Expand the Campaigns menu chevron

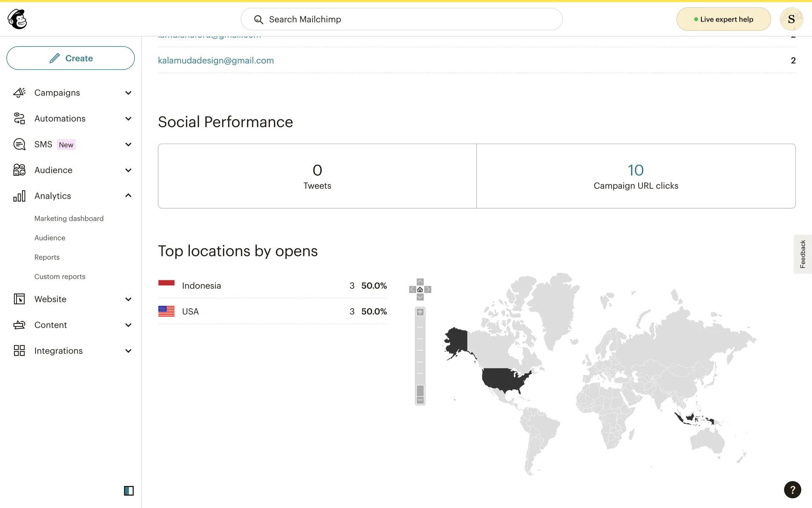tap(129, 93)
